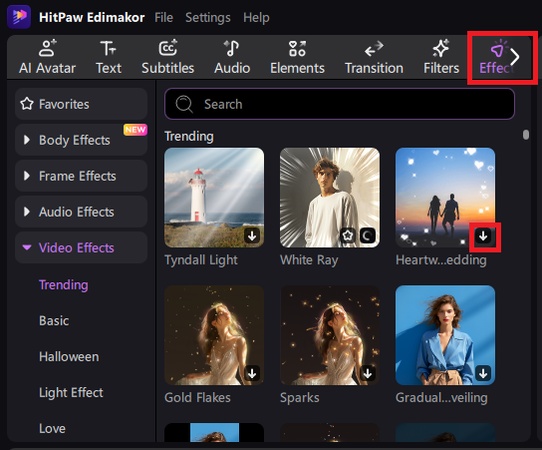Open the Subtitles tool
Image resolution: width=542 pixels, height=450 pixels.
168,57
